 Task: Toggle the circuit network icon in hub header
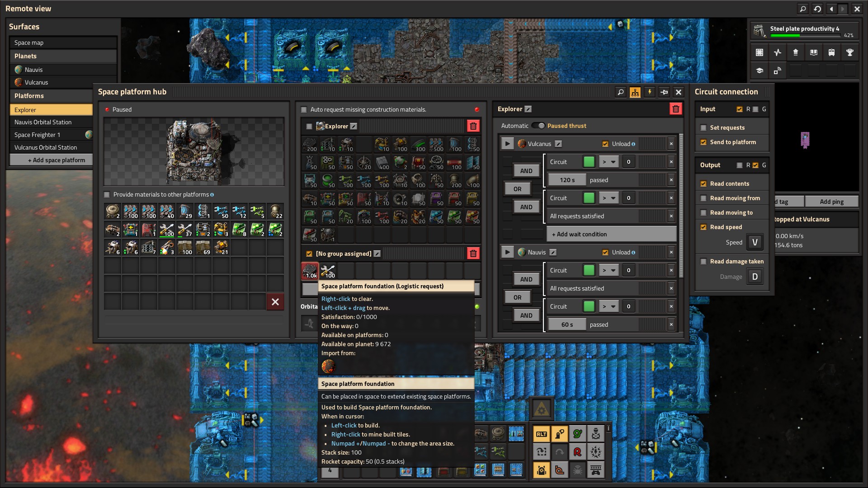pyautogui.click(x=635, y=92)
